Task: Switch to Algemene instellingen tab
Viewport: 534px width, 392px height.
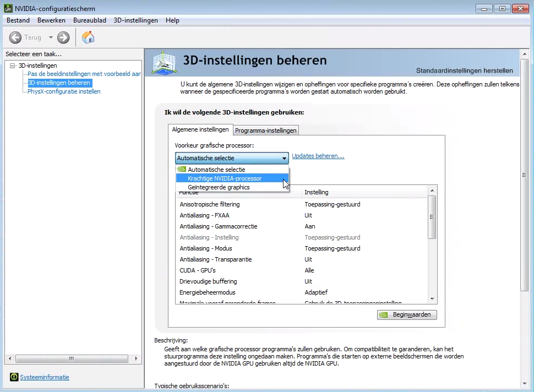Action: point(200,130)
